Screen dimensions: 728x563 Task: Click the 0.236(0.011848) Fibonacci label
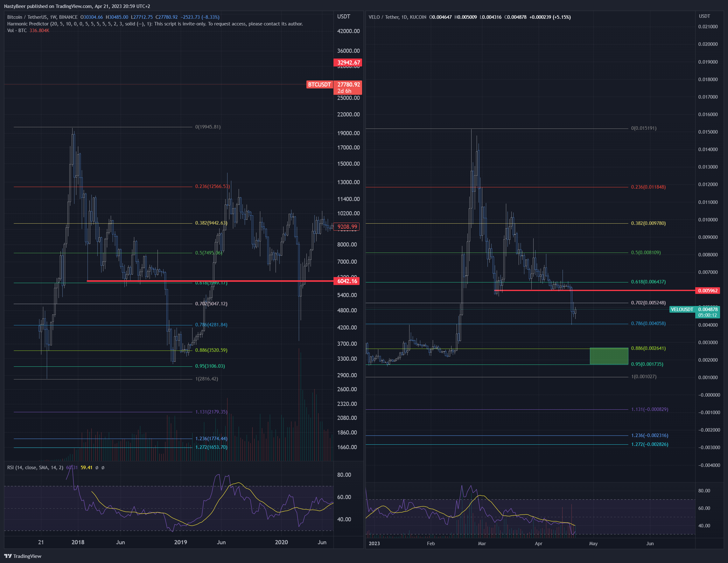coord(648,187)
